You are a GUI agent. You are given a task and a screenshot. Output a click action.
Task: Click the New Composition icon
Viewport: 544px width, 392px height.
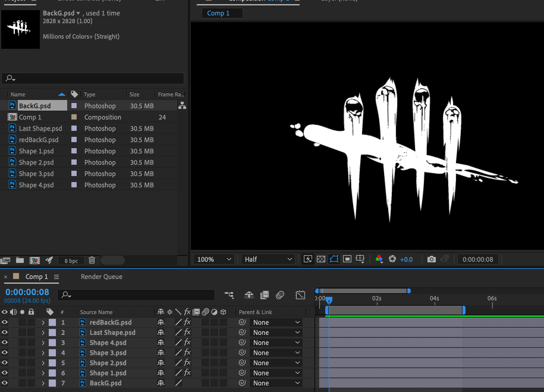pos(35,260)
